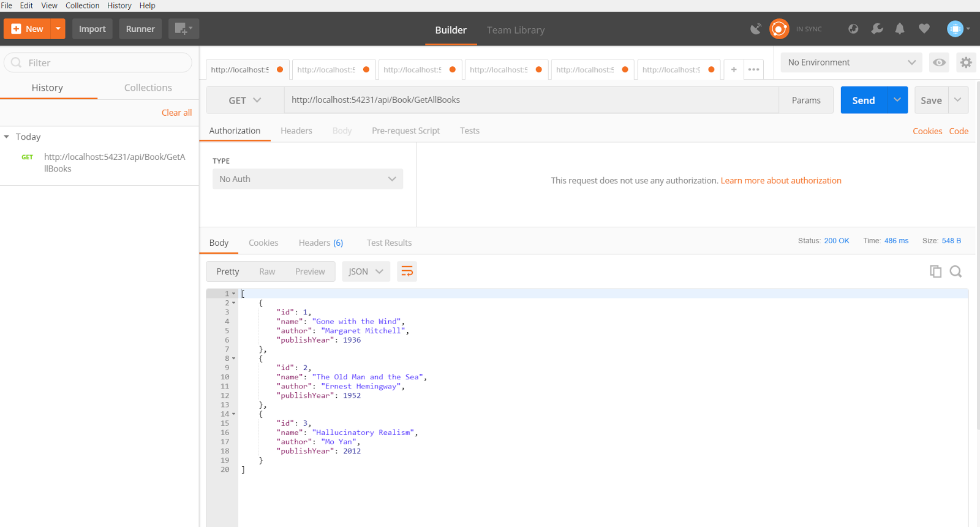
Task: Click the request URL input field
Action: [531, 100]
